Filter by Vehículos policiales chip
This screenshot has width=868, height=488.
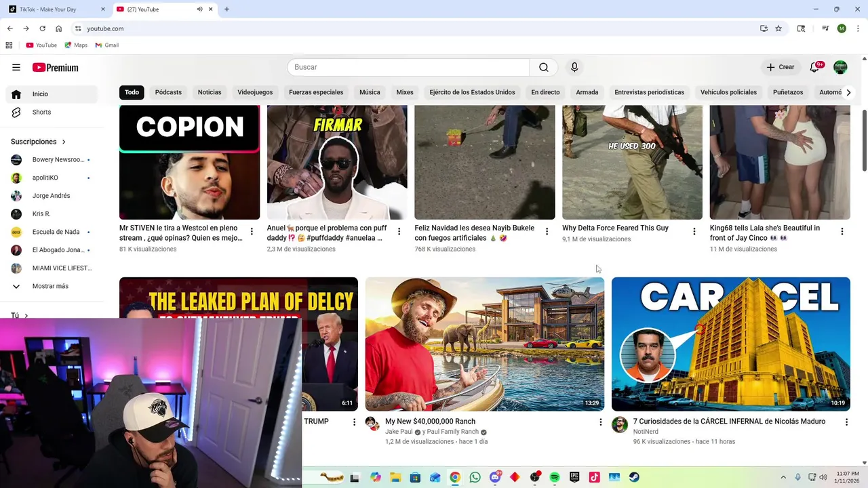click(728, 92)
